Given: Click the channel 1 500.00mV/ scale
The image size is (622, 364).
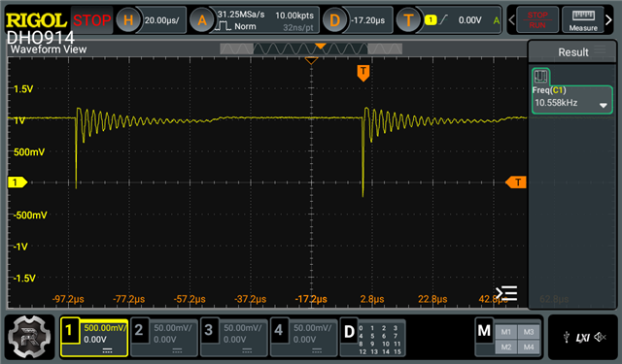Looking at the screenshot, I should [x=105, y=328].
